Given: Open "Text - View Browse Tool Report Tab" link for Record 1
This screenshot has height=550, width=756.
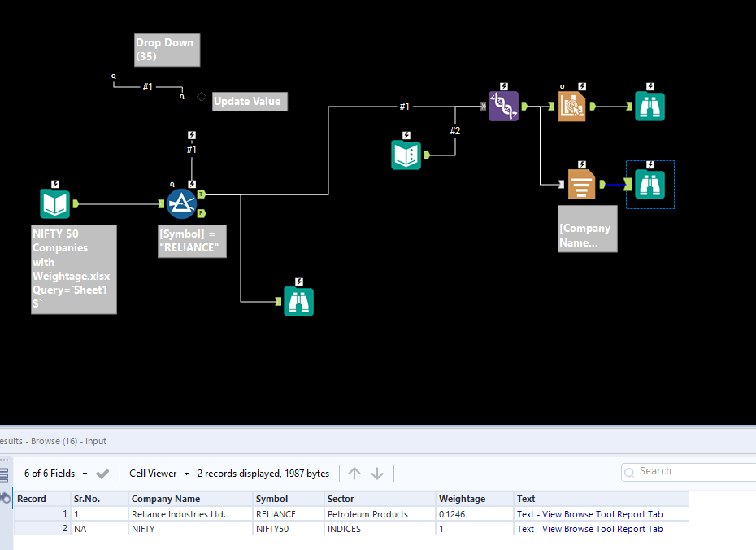Looking at the screenshot, I should 591,513.
